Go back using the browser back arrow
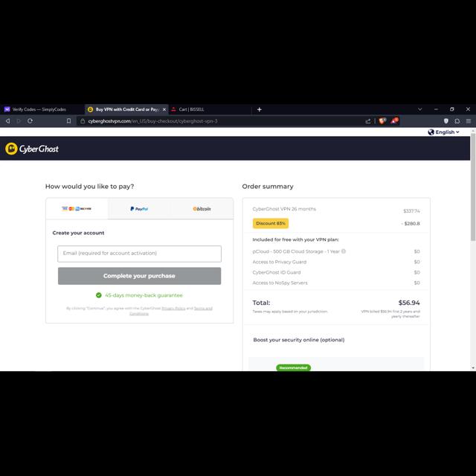This screenshot has height=476, width=476. point(8,121)
